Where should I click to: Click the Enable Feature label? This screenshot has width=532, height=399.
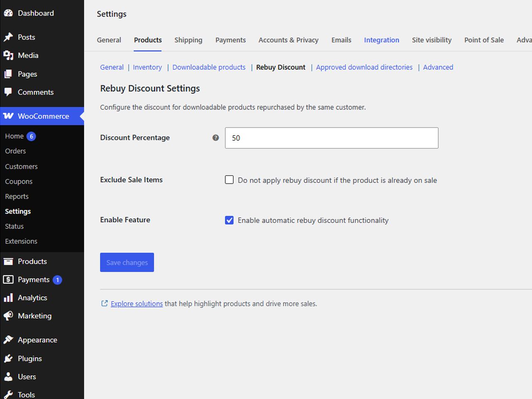click(125, 220)
